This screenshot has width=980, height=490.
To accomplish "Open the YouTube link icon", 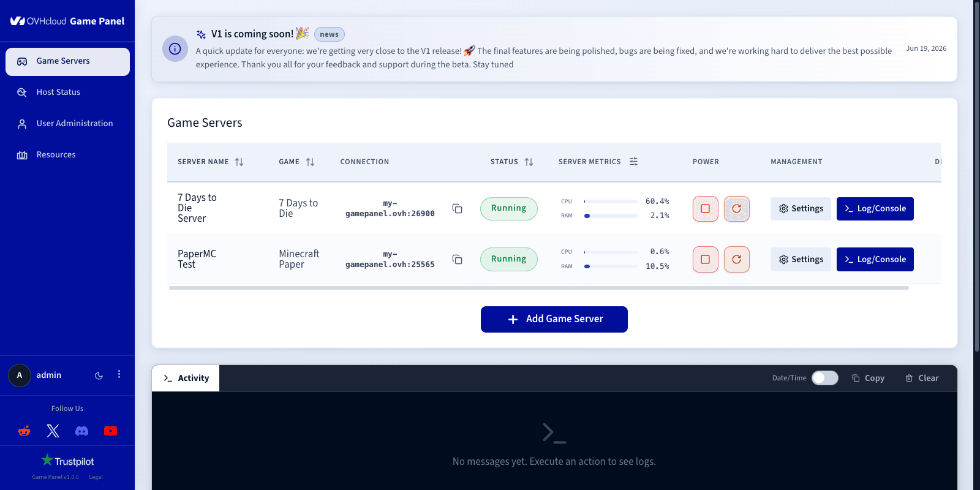I will (x=110, y=431).
